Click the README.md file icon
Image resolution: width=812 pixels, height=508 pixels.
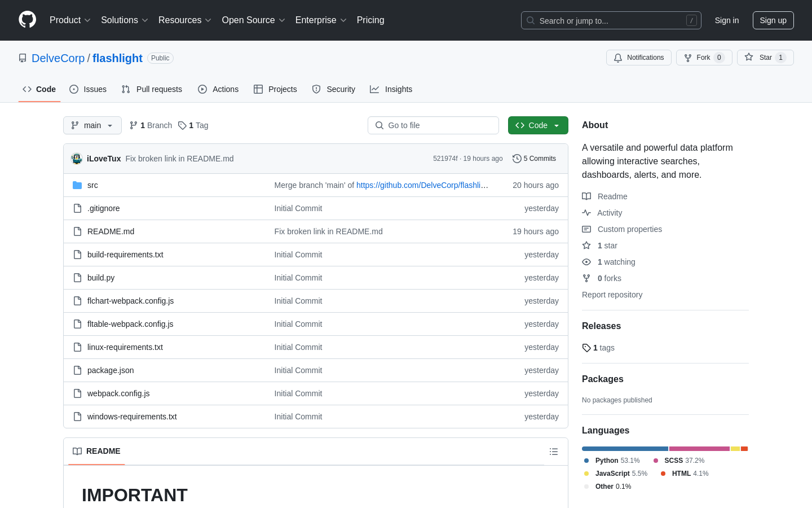(x=77, y=231)
